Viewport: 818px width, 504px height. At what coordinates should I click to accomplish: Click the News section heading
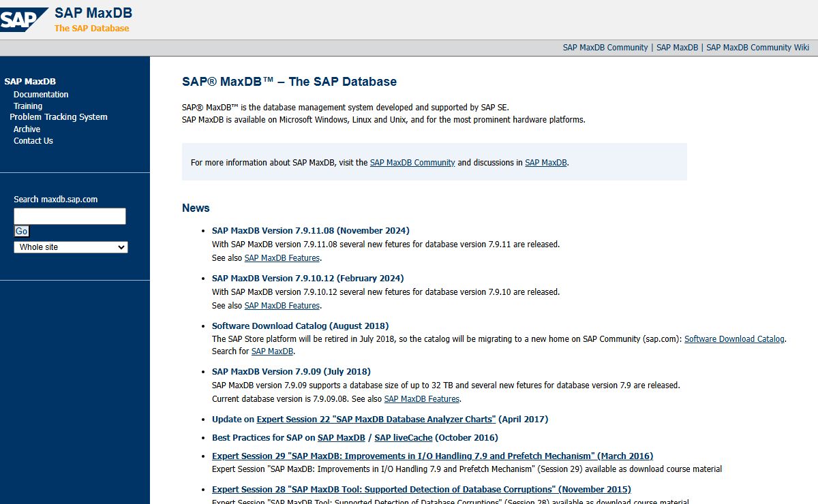point(196,208)
